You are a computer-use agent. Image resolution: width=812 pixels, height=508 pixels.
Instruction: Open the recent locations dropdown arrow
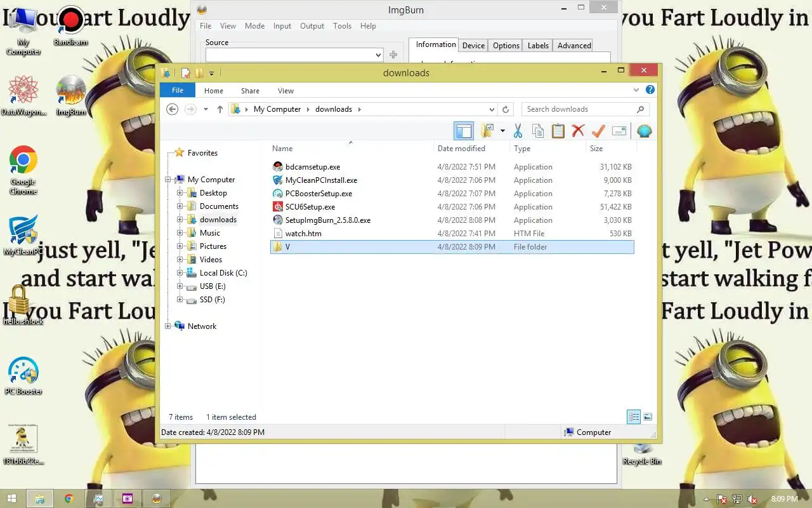coord(206,109)
